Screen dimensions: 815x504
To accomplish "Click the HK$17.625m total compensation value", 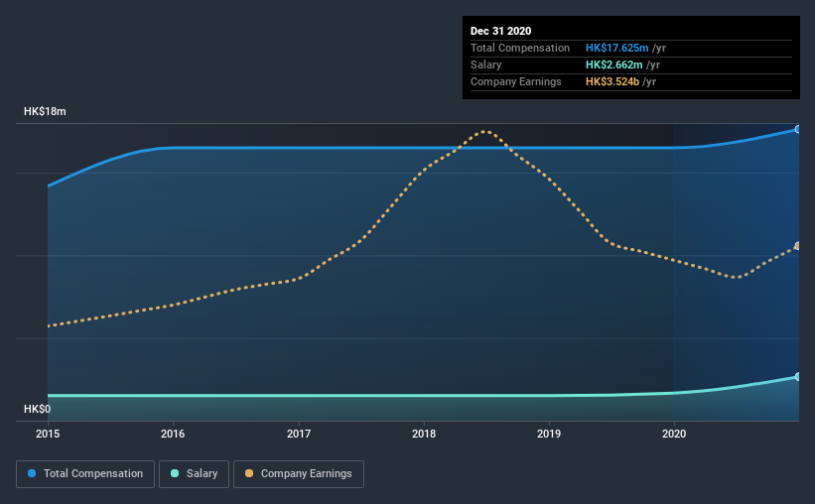I will (617, 48).
